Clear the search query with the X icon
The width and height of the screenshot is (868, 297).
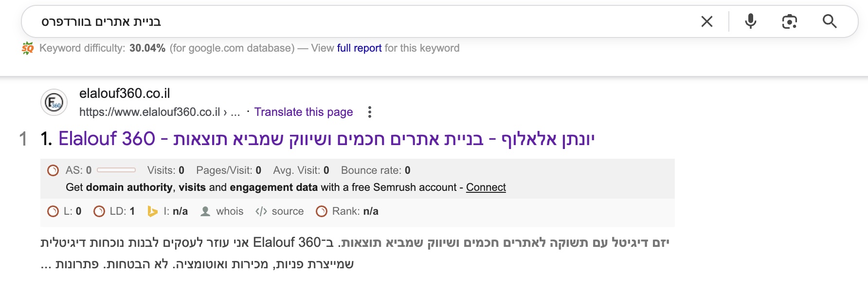pyautogui.click(x=706, y=21)
